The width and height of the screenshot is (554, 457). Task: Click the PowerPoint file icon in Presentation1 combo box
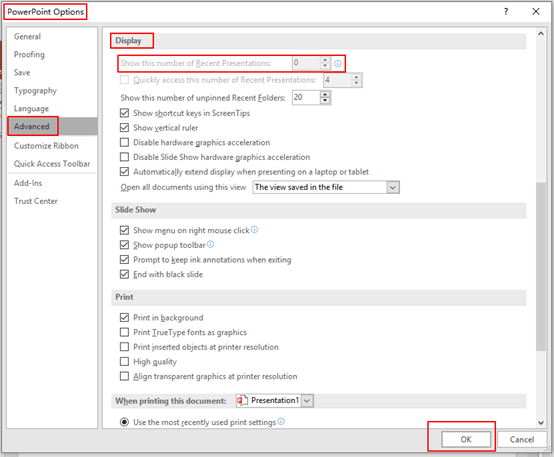242,400
